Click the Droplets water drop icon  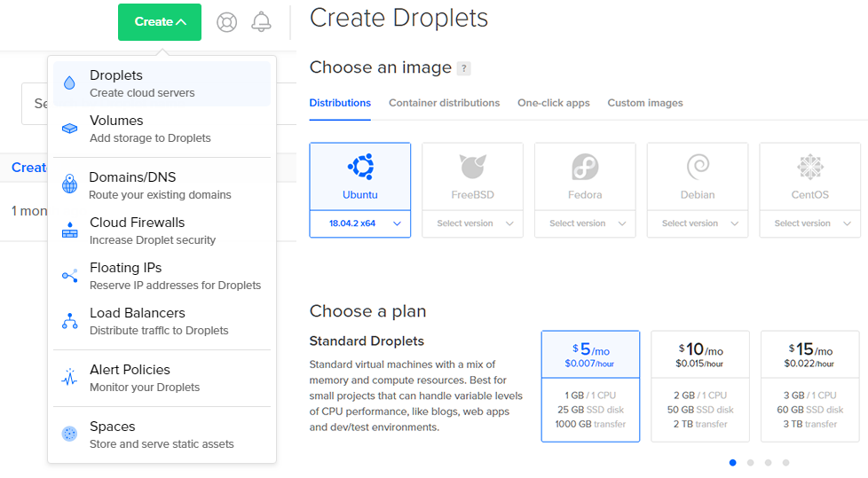click(69, 83)
